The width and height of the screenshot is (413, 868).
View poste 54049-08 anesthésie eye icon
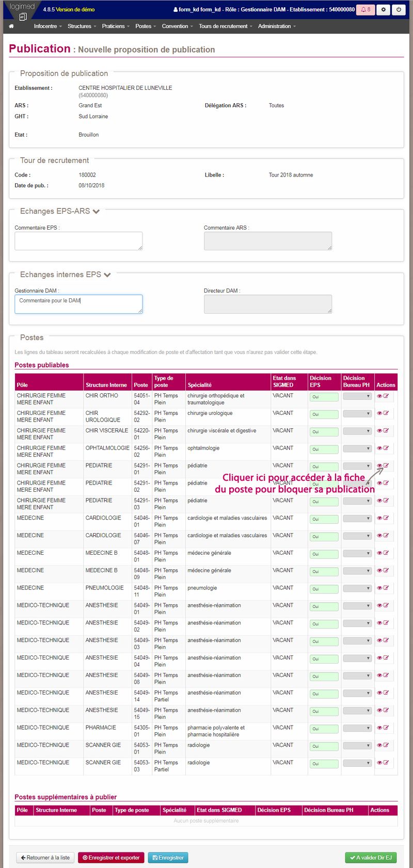[379, 676]
